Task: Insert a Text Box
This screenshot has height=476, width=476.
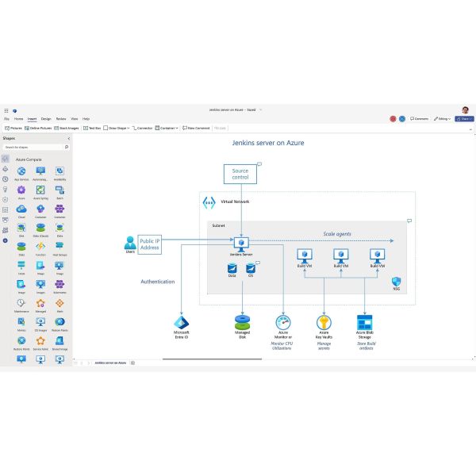Action: click(92, 128)
